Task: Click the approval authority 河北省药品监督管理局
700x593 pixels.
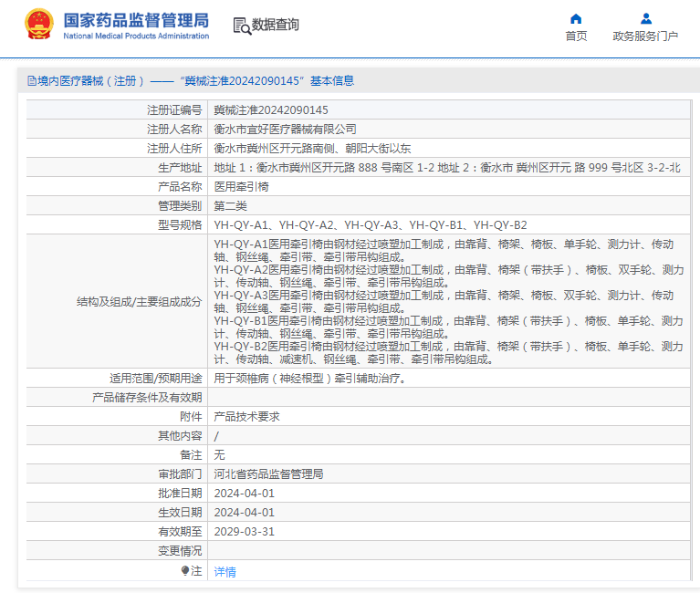Action: 268,474
